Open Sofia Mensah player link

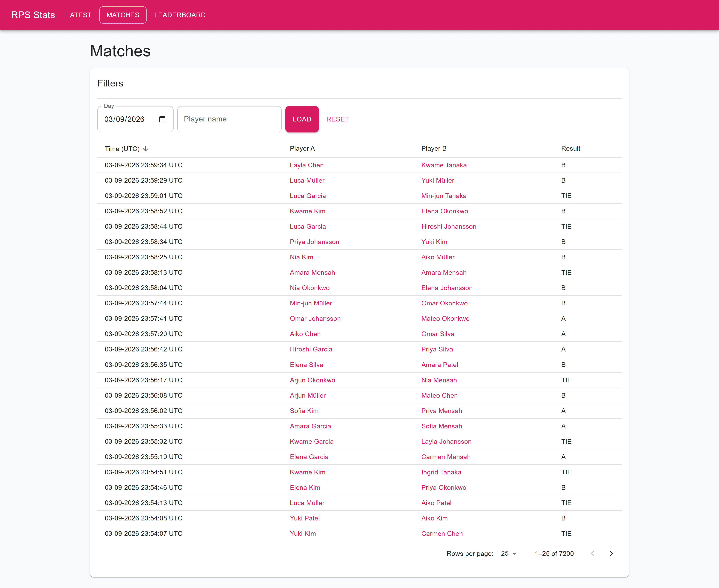(x=442, y=426)
